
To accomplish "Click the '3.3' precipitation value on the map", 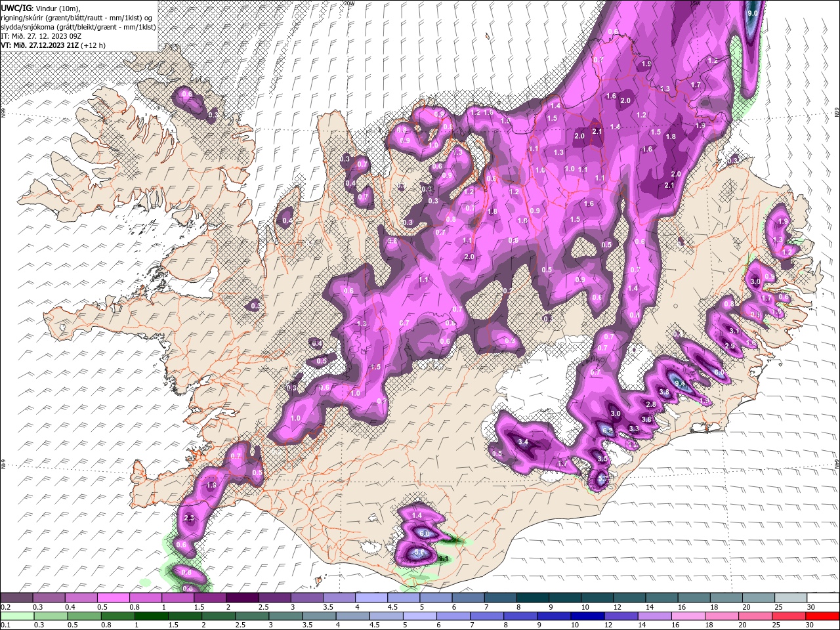I will pos(634,429).
